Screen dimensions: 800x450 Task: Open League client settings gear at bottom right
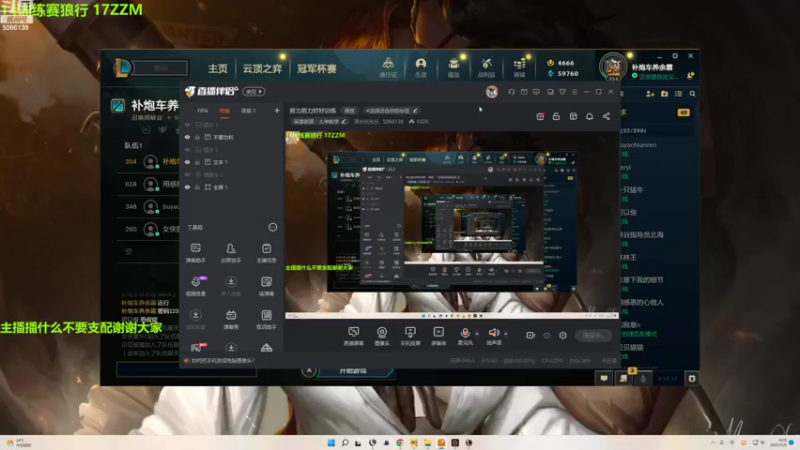[692, 378]
